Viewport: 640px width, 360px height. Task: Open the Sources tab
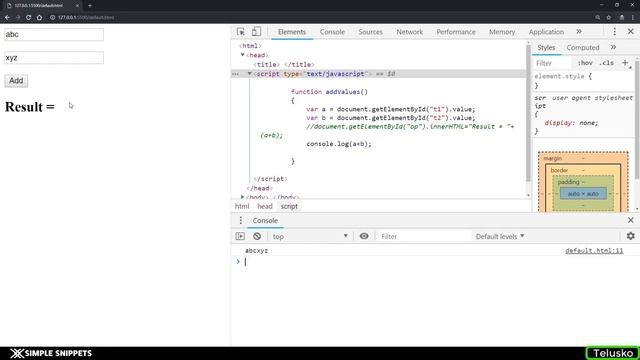[370, 32]
